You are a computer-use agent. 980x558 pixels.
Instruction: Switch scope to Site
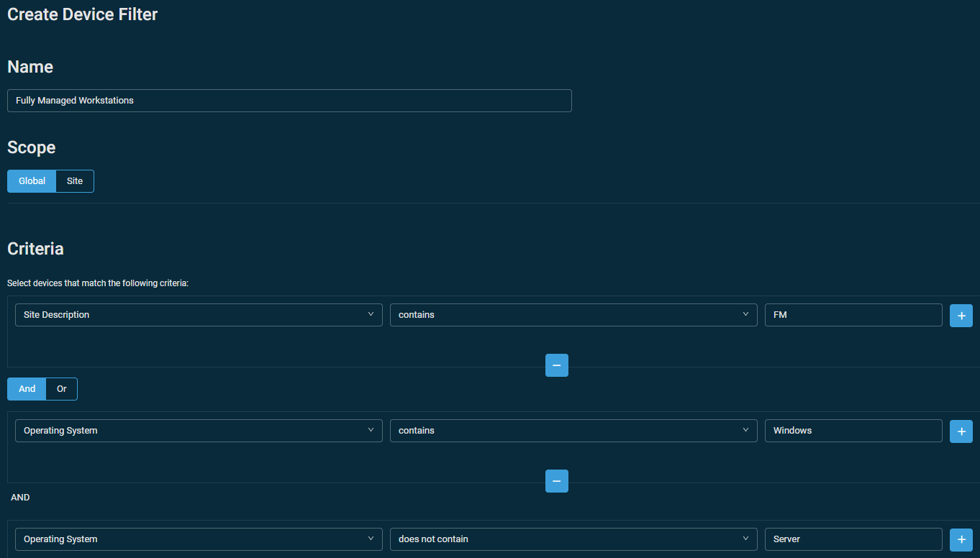coord(74,180)
